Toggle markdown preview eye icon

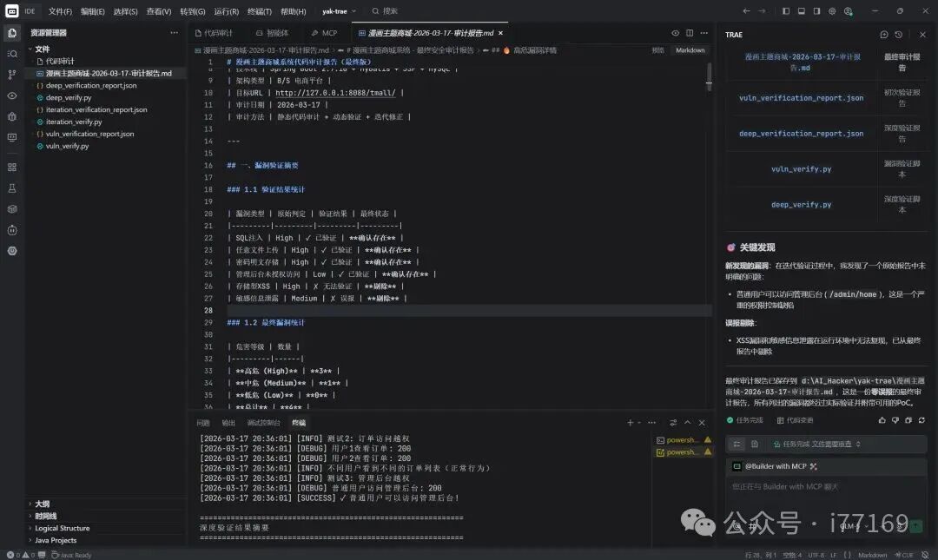[676, 33]
